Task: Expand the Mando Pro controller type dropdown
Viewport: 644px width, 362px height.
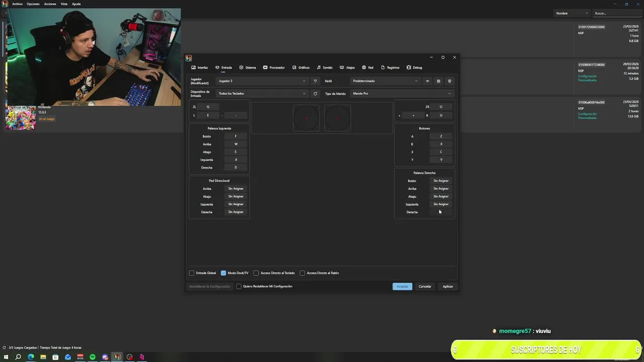Action: click(x=402, y=94)
